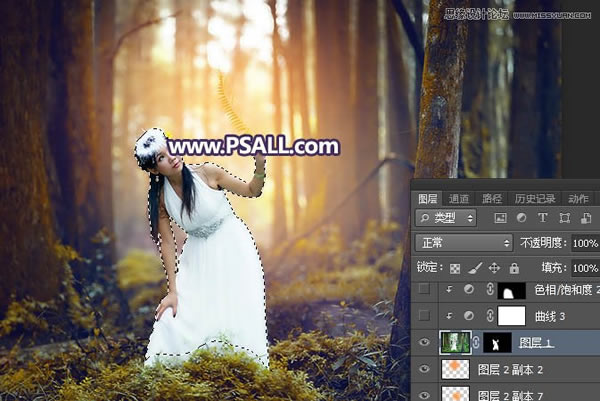
Task: Click the 不透明度 opacity value field
Action: click(585, 243)
